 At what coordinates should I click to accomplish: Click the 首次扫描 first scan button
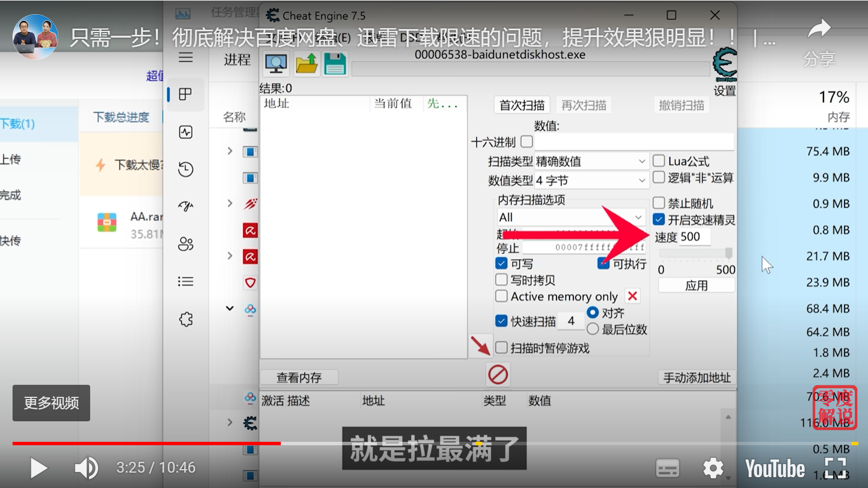tap(522, 105)
